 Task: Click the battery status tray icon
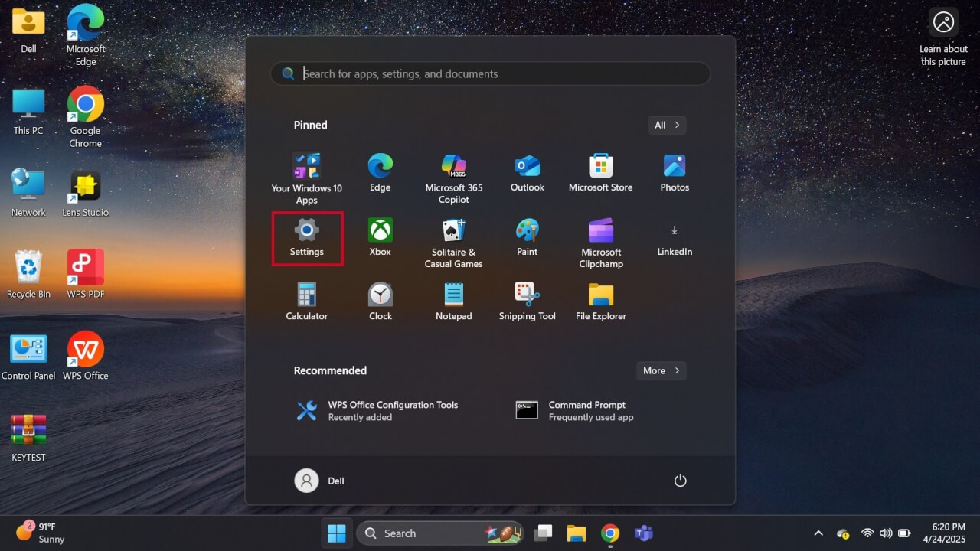tap(904, 533)
